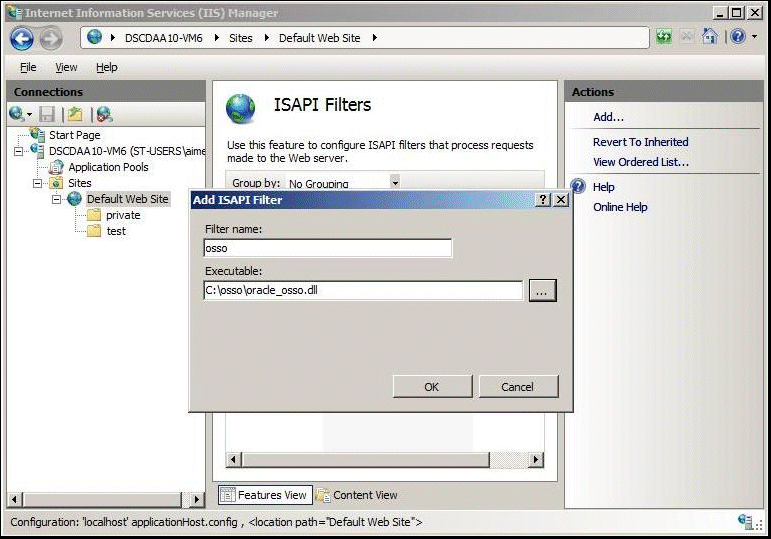Switch to Features View tab
Screen dimensions: 771x539
coord(265,495)
